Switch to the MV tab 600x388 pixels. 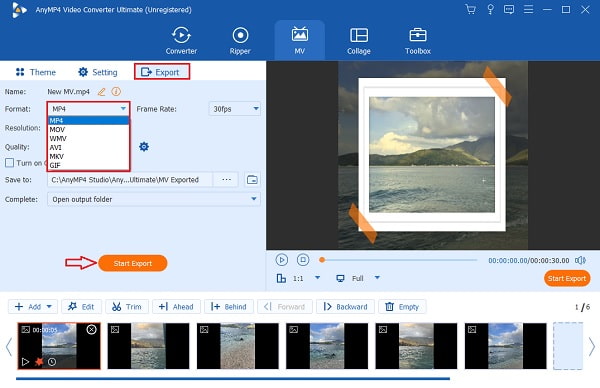point(300,40)
